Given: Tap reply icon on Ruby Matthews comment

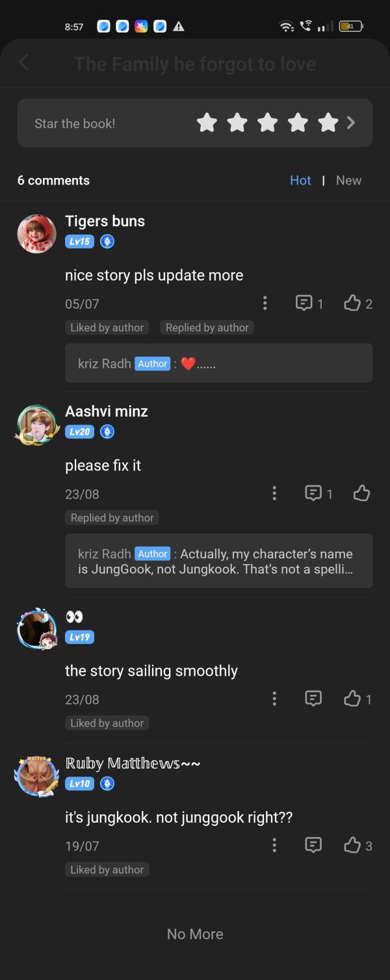Looking at the screenshot, I should pos(313,845).
